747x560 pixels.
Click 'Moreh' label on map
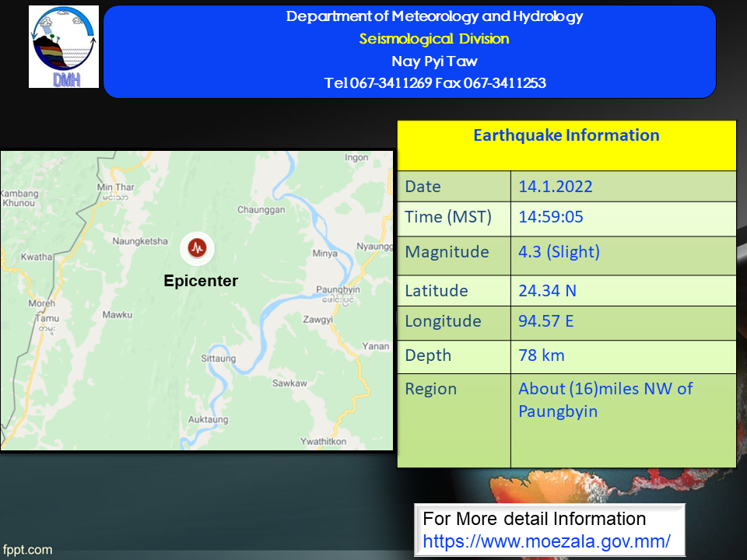coord(41,303)
